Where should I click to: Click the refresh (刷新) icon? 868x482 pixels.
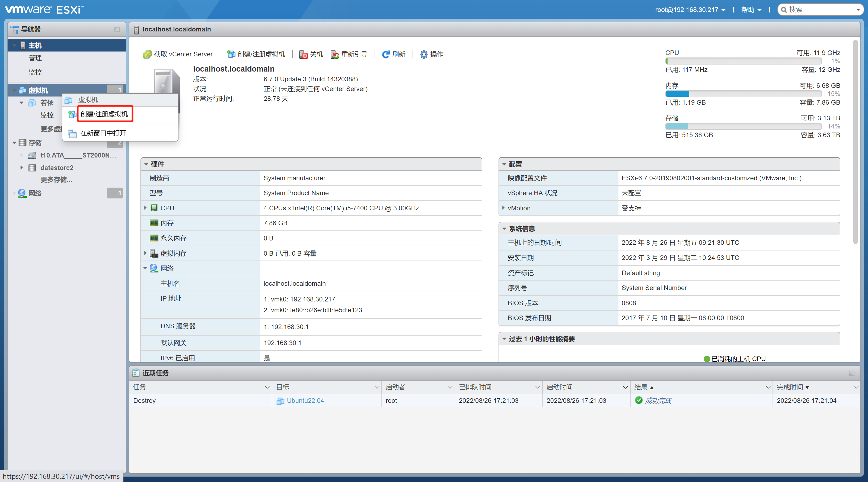coord(385,54)
